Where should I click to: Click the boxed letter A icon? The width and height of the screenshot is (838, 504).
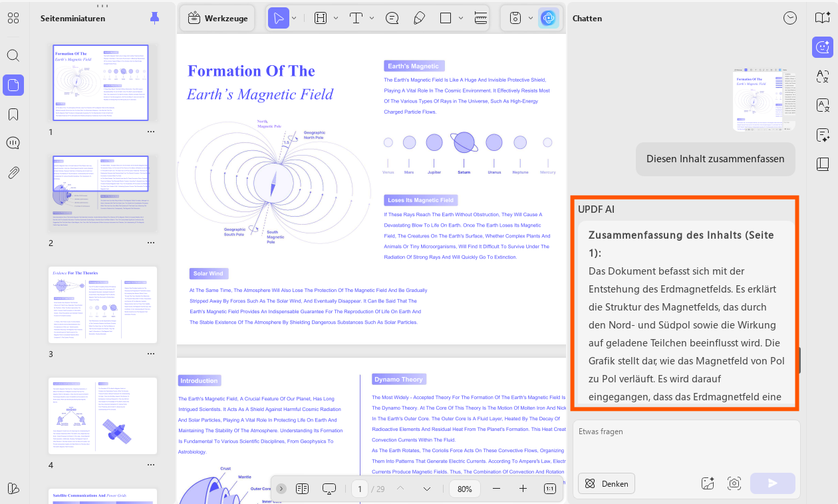(x=823, y=106)
